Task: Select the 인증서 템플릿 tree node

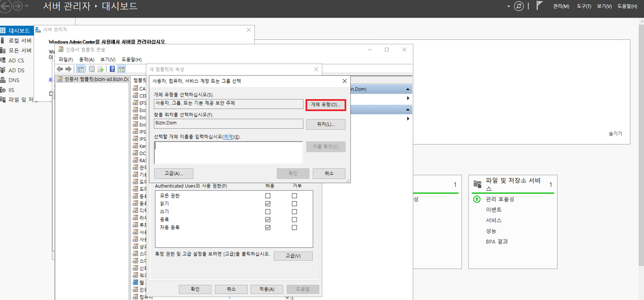Action: 93,79
